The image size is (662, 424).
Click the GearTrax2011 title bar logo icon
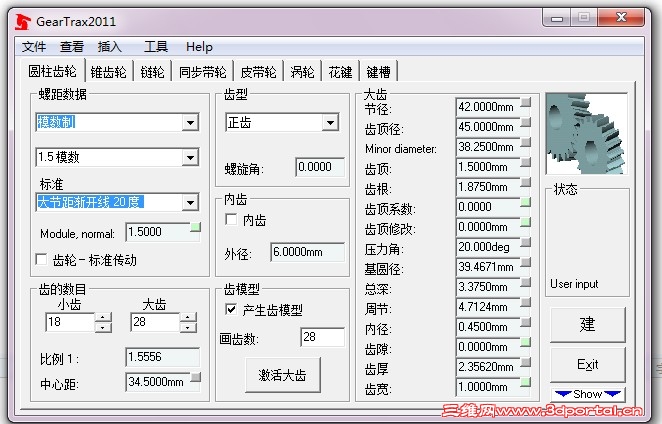click(x=22, y=21)
